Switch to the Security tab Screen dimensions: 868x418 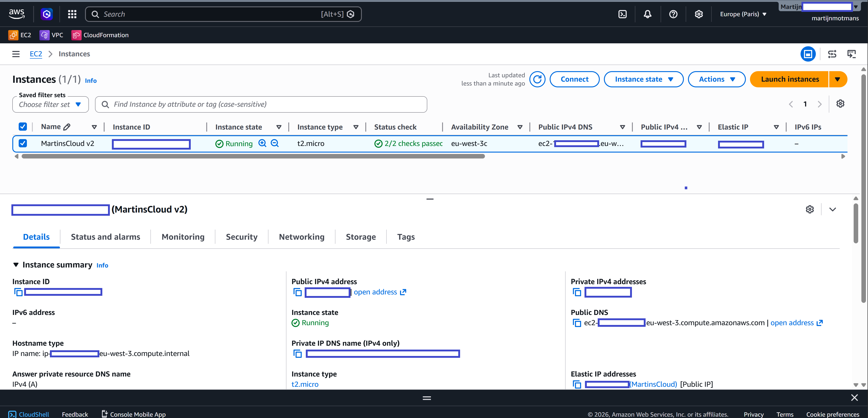tap(242, 237)
